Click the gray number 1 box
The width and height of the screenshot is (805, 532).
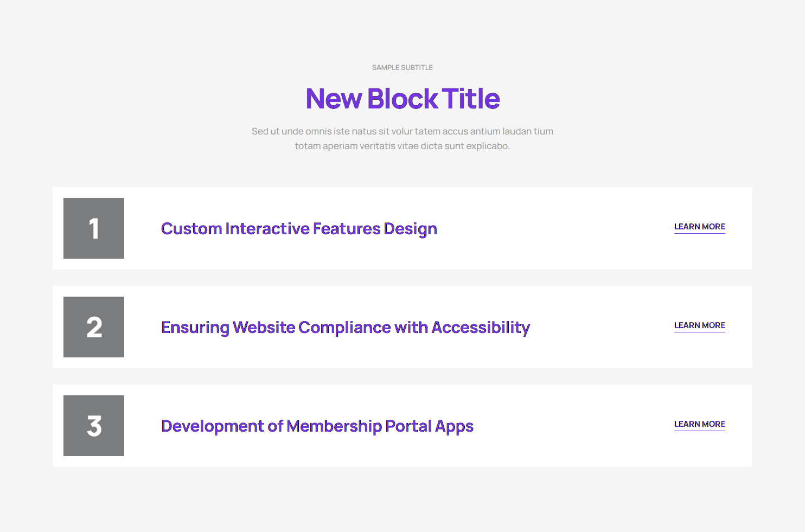[x=94, y=228]
